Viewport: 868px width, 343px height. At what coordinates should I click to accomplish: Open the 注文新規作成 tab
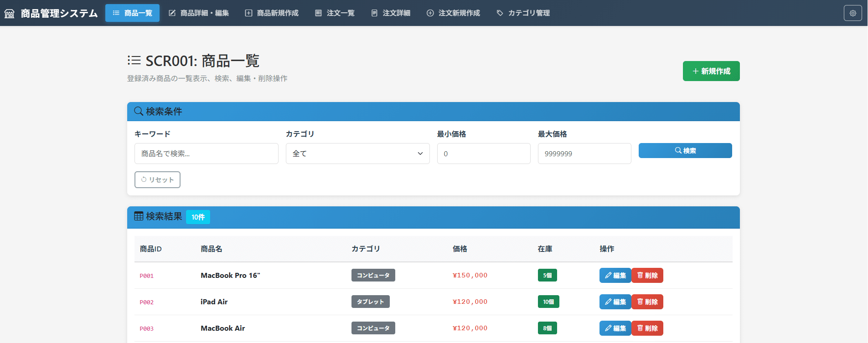click(x=453, y=13)
